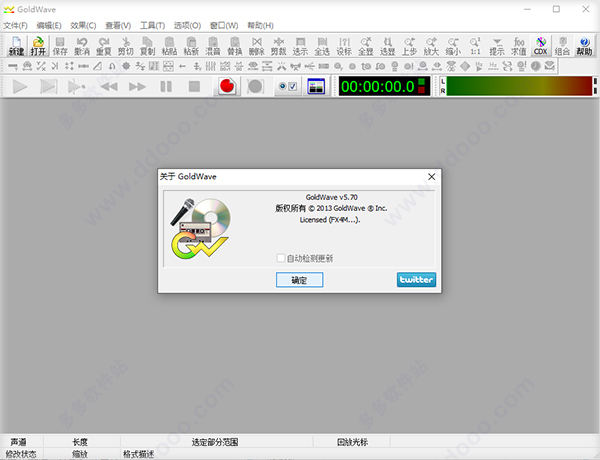Screen dimensions: 600x460
Task: Click the 缩小 (Zoom Out) icon
Action: pyautogui.click(x=453, y=46)
